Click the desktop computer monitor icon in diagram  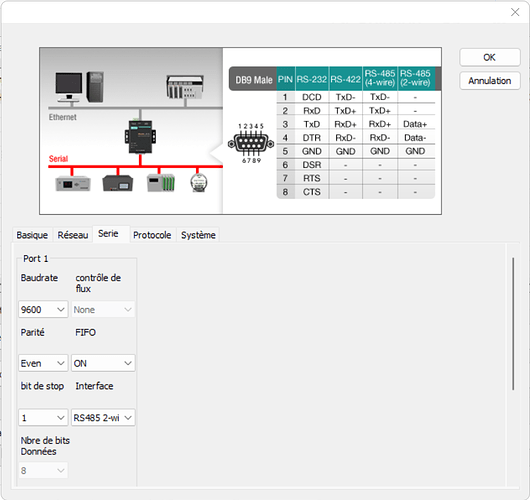point(69,87)
